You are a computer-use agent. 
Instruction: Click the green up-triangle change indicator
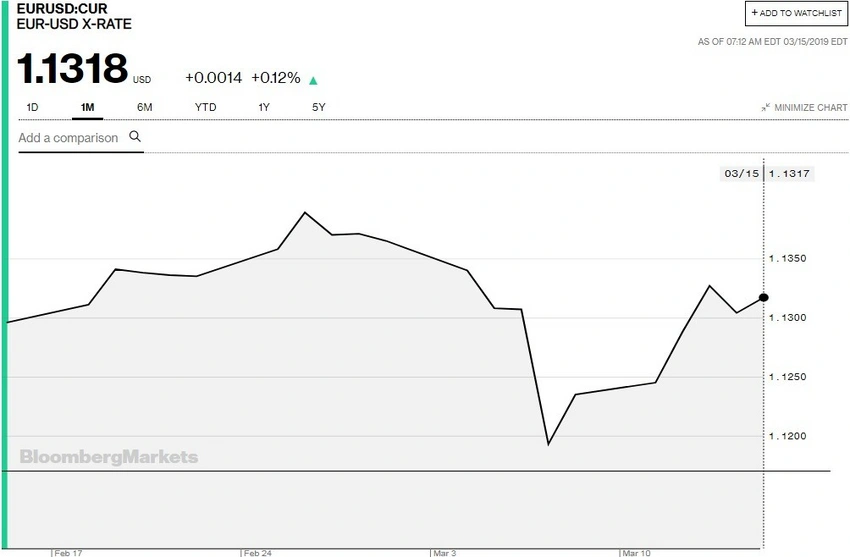(314, 79)
